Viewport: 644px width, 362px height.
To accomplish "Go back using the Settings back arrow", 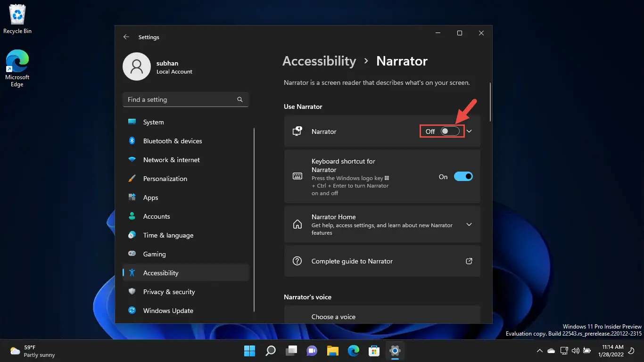I will point(126,37).
